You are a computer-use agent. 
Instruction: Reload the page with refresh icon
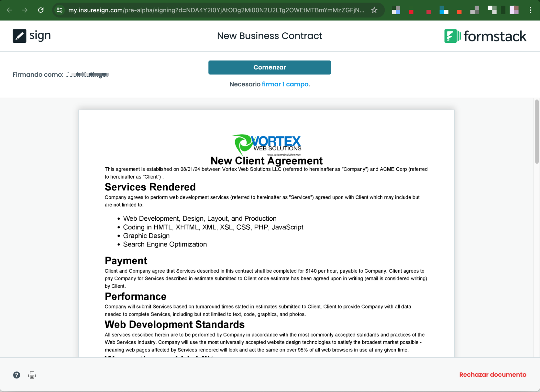41,10
